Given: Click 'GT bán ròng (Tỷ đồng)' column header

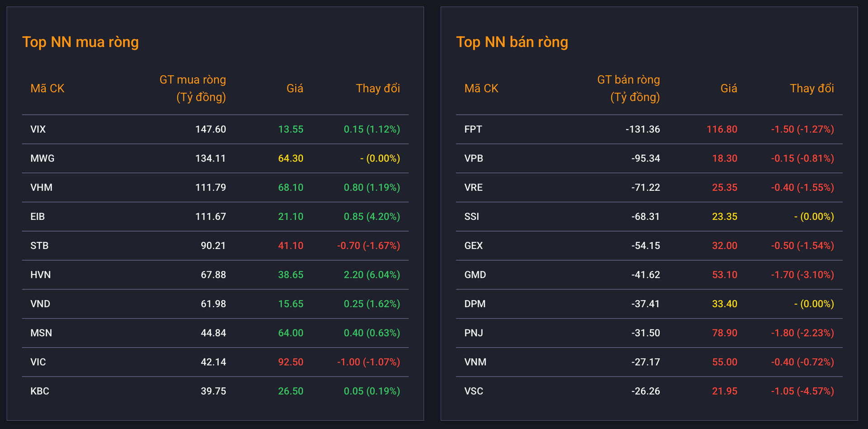Looking at the screenshot, I should pos(628,88).
